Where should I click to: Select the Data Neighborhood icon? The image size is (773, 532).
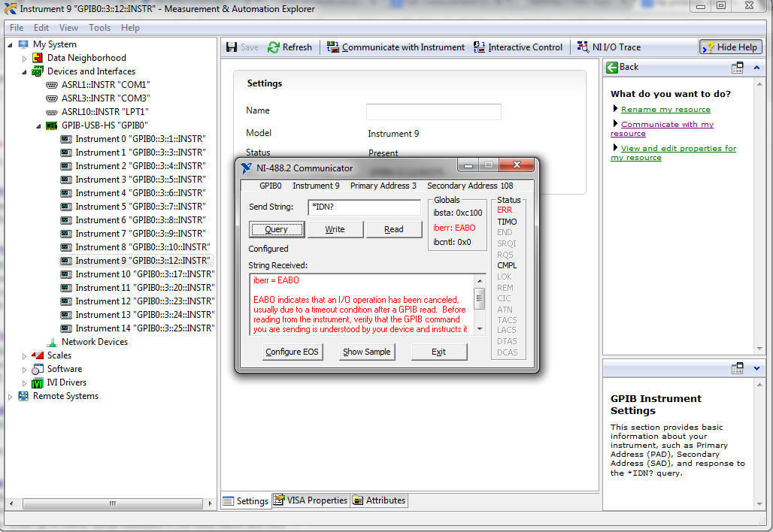(x=38, y=58)
